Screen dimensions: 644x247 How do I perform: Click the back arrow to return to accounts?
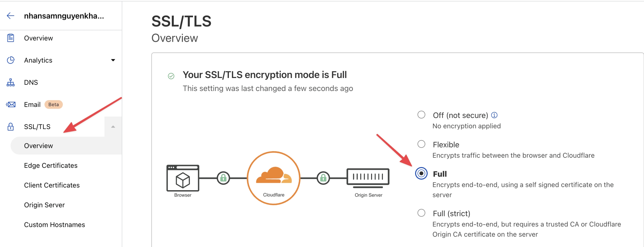10,16
